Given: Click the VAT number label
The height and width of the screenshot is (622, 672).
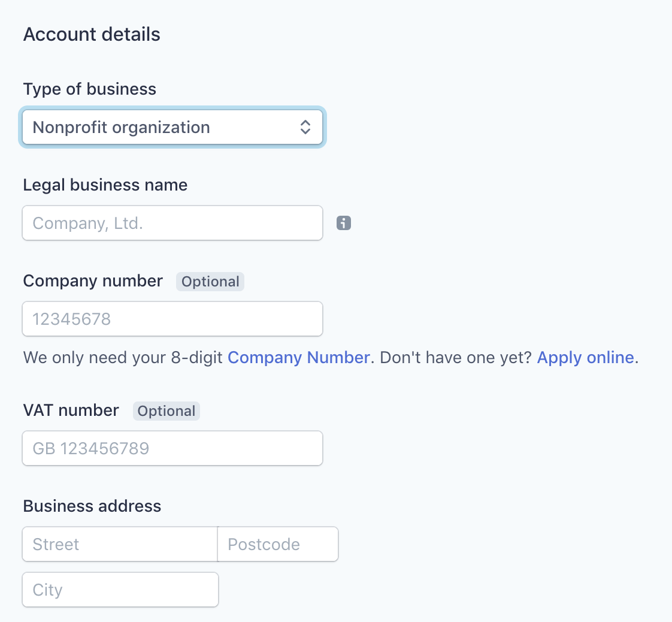Looking at the screenshot, I should click(x=71, y=410).
